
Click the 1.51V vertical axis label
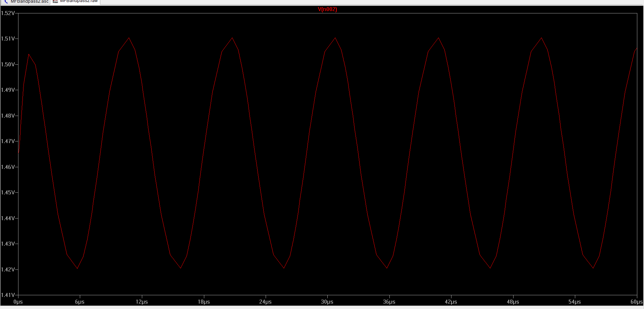point(8,39)
